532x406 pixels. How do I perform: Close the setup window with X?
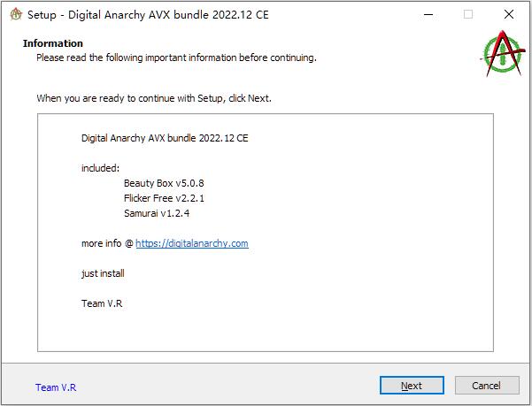pos(509,14)
